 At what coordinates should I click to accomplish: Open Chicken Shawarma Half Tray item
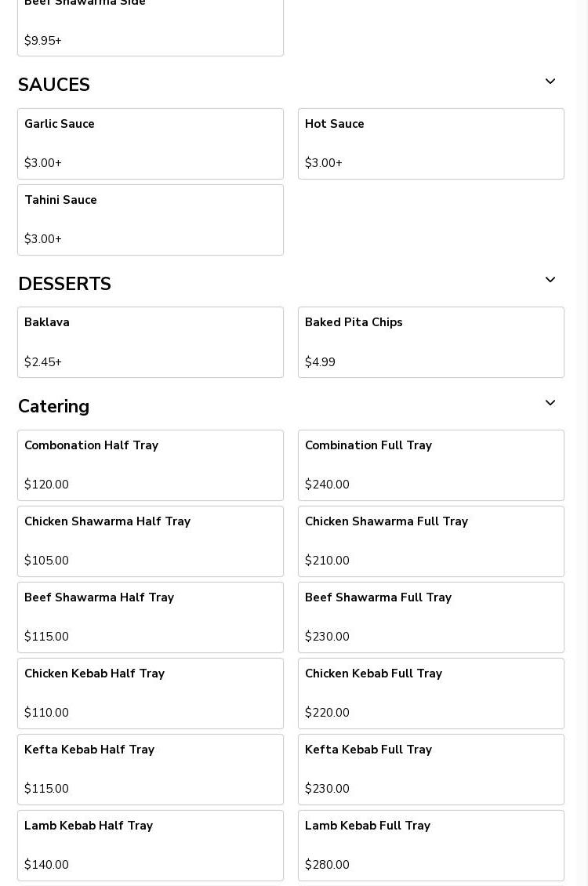pyautogui.click(x=151, y=541)
